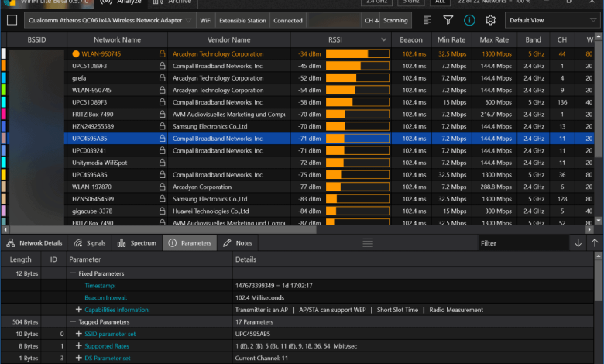Viewport: 604px width, 364px height.
Task: Click lock icon on WLAN-197870 row
Action: tap(162, 187)
